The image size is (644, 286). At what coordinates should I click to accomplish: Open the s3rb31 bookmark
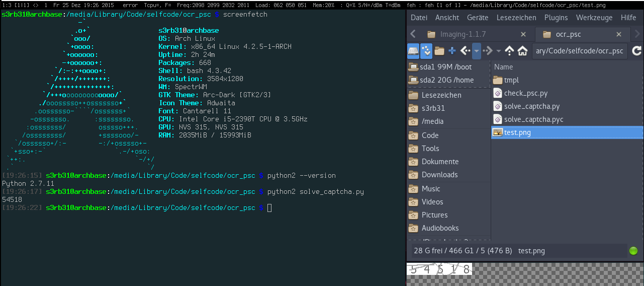click(x=448, y=108)
